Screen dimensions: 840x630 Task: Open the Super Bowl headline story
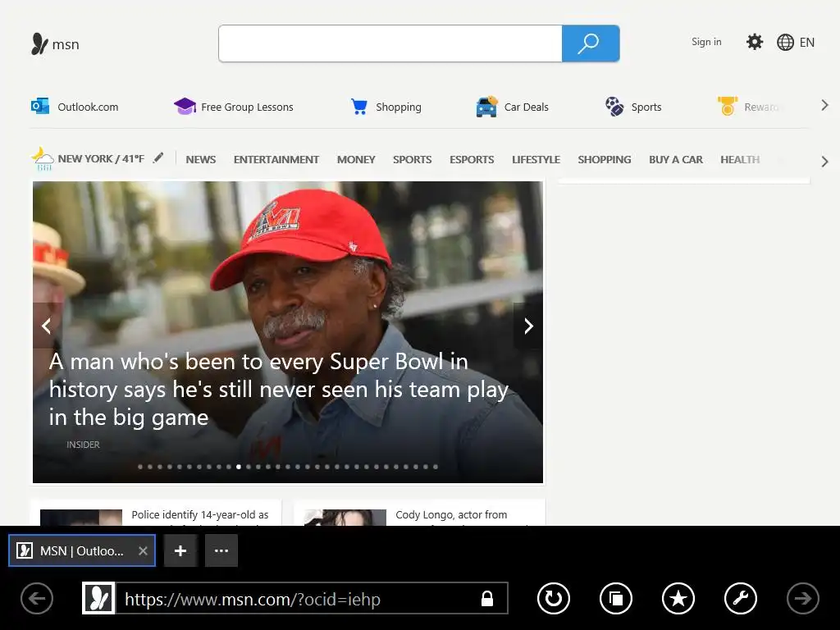[x=279, y=390]
